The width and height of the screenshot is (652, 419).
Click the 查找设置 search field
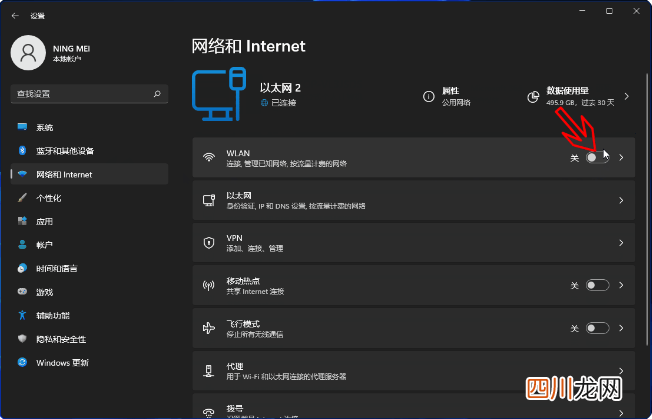(89, 94)
